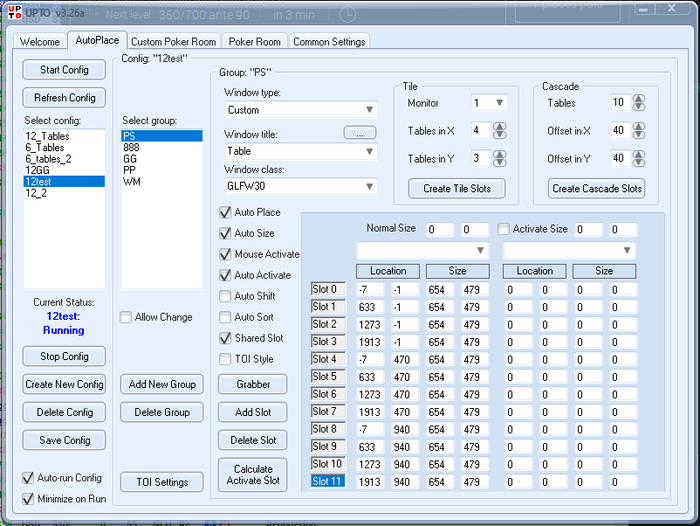Image resolution: width=700 pixels, height=526 pixels.
Task: Increase Tables in X stepper value
Action: (500, 126)
